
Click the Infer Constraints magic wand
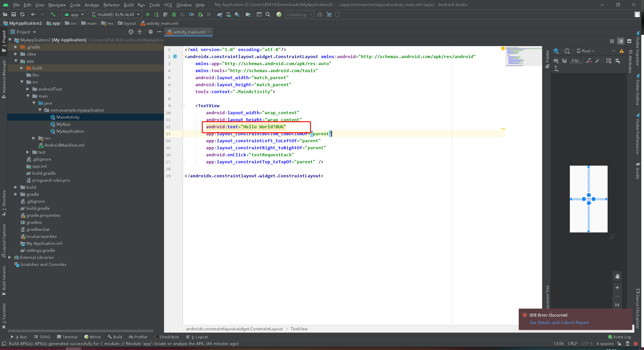598,60
